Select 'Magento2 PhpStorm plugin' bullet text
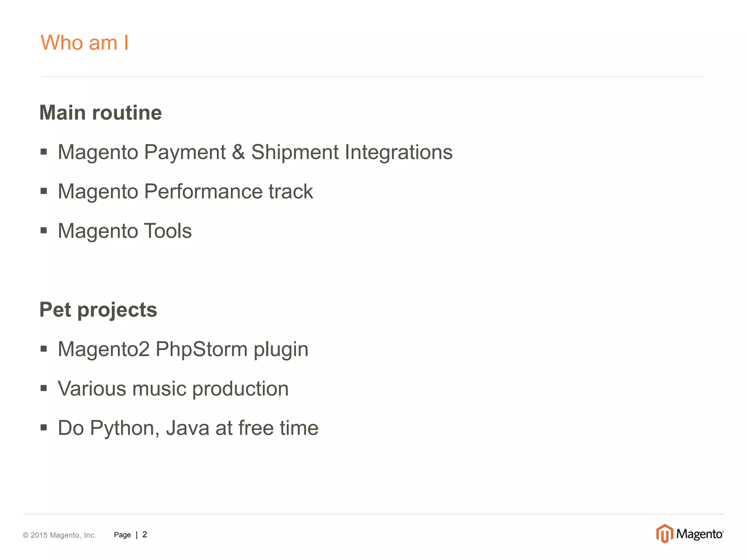 click(183, 349)
